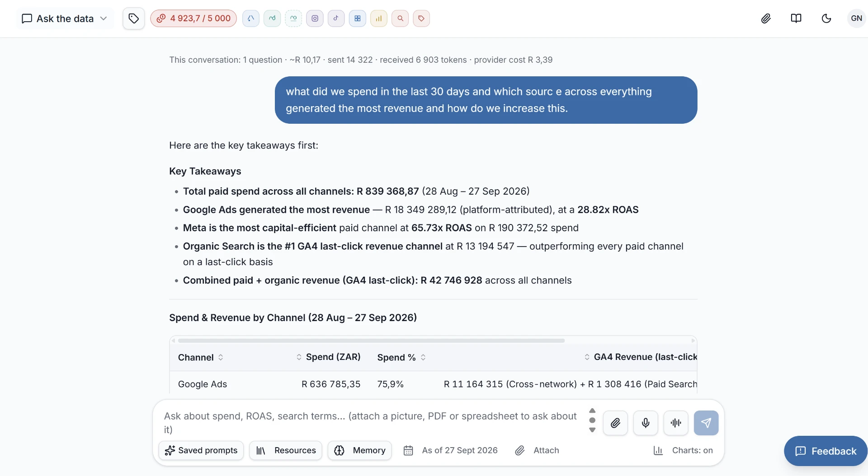868x476 pixels.
Task: Change the As of 27 Sept 2026 date
Action: click(451, 450)
